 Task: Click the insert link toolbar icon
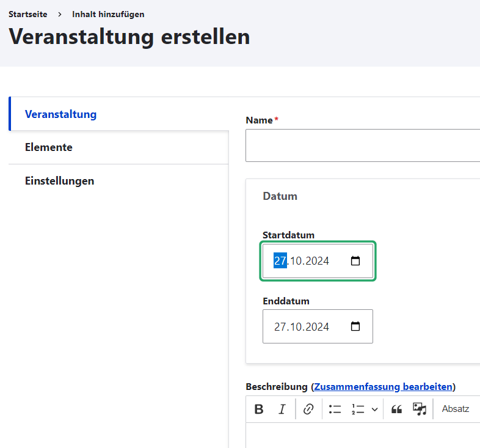click(308, 409)
